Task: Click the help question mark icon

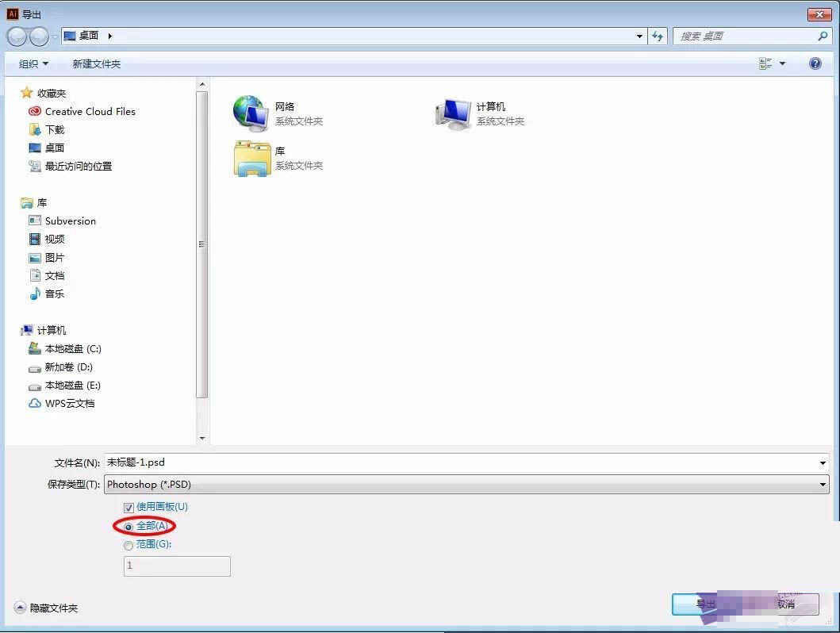Action: [x=815, y=63]
